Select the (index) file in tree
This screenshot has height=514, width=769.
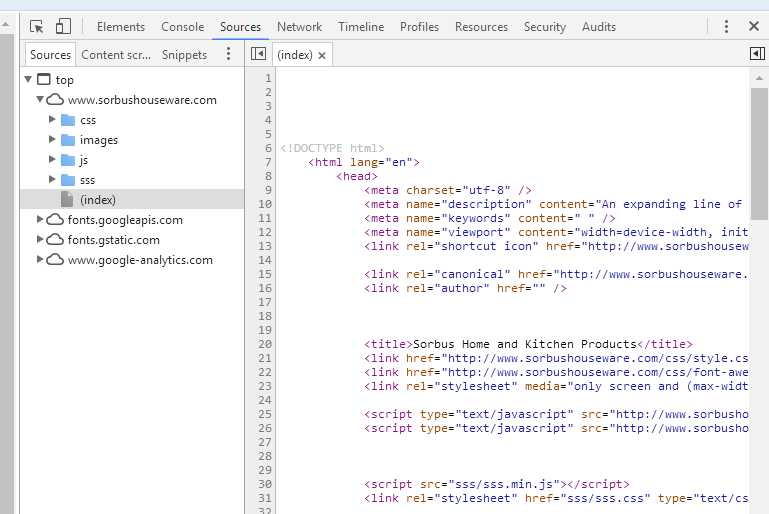(132, 200)
